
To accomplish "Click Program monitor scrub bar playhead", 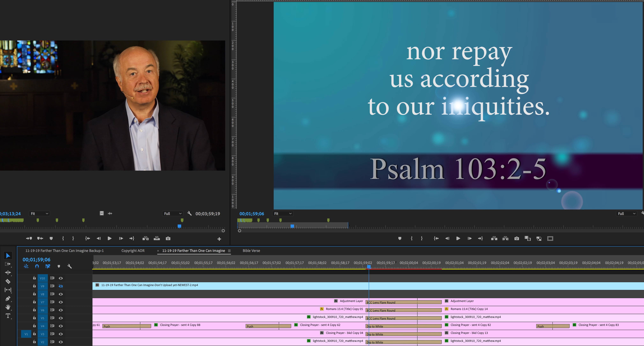I will [x=292, y=226].
